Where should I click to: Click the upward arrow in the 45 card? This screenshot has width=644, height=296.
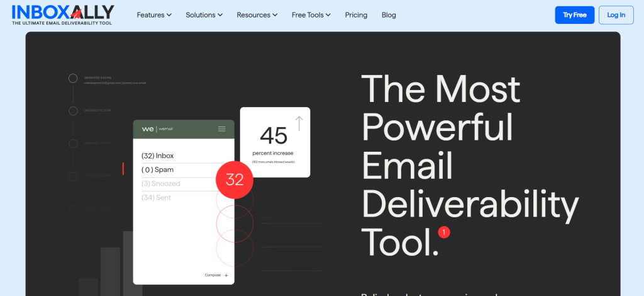pyautogui.click(x=299, y=123)
